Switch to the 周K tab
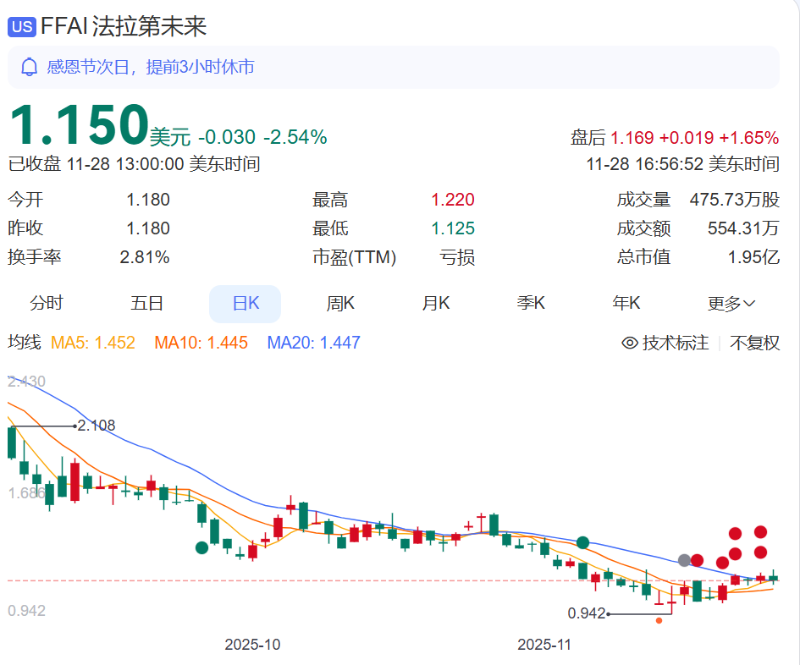Image resolution: width=800 pixels, height=665 pixels. tap(340, 303)
